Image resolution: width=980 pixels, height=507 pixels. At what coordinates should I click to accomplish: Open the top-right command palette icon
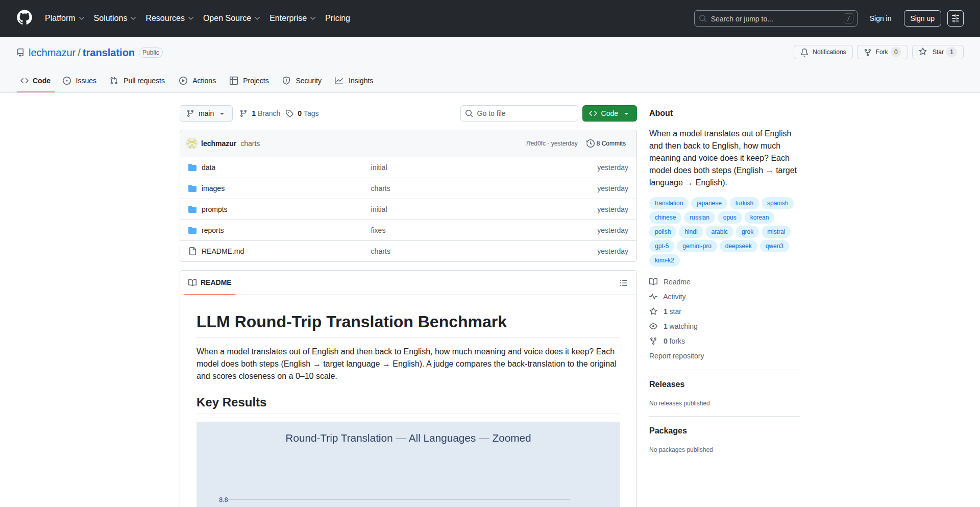click(x=955, y=18)
